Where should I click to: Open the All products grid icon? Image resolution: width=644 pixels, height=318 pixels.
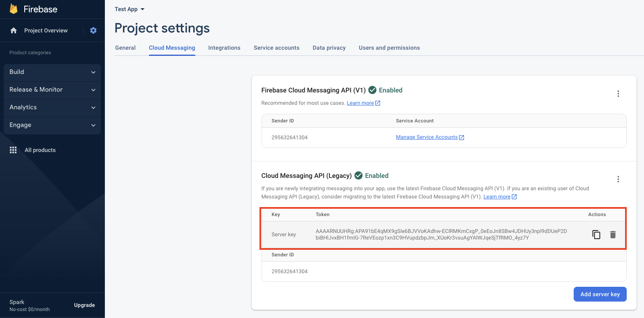coord(13,150)
